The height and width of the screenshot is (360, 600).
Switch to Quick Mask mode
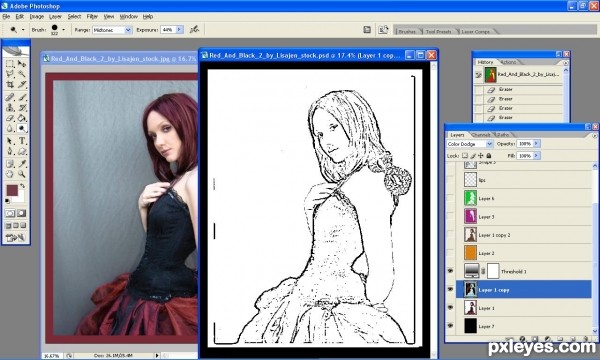tap(21, 213)
